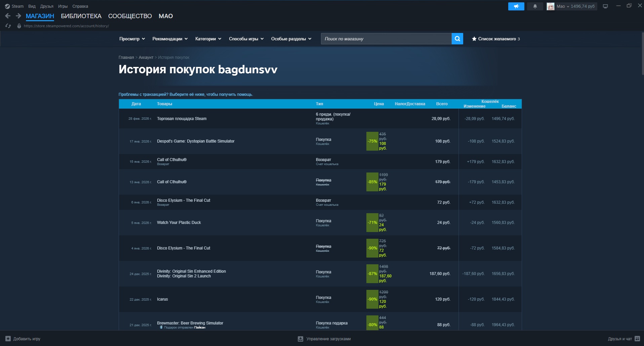Open announcements megaphone button
Viewport: 644px width, 346px height.
(x=516, y=6)
